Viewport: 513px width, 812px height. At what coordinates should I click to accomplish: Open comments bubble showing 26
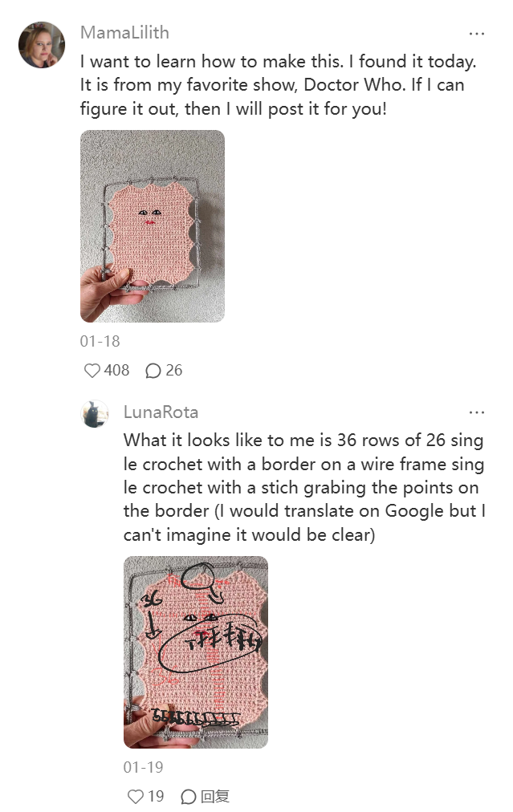coord(153,371)
